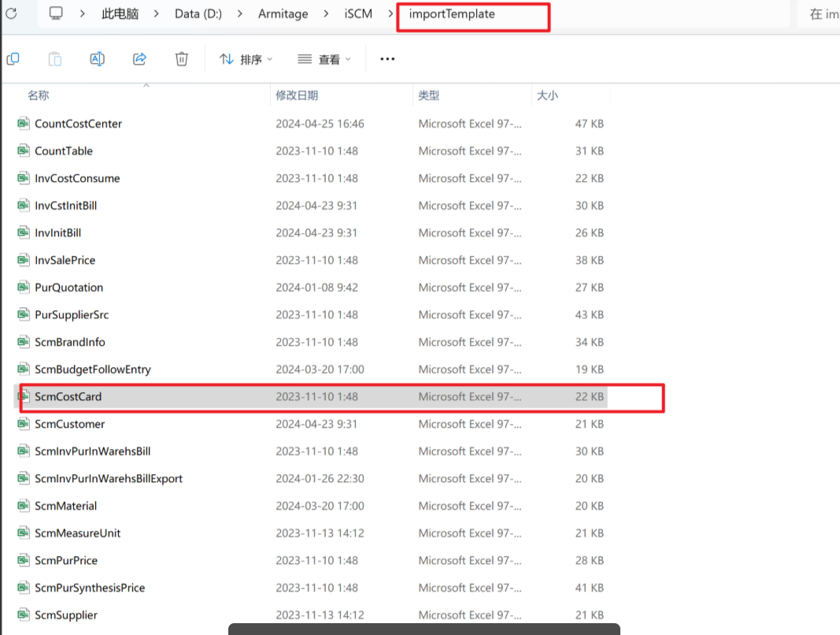This screenshot has width=840, height=635.
Task: Click the Refresh button in address bar
Action: (11, 13)
